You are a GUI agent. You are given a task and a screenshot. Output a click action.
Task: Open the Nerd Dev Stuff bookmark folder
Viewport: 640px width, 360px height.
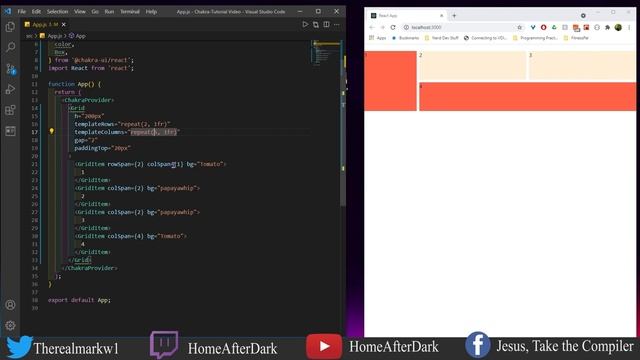441,38
